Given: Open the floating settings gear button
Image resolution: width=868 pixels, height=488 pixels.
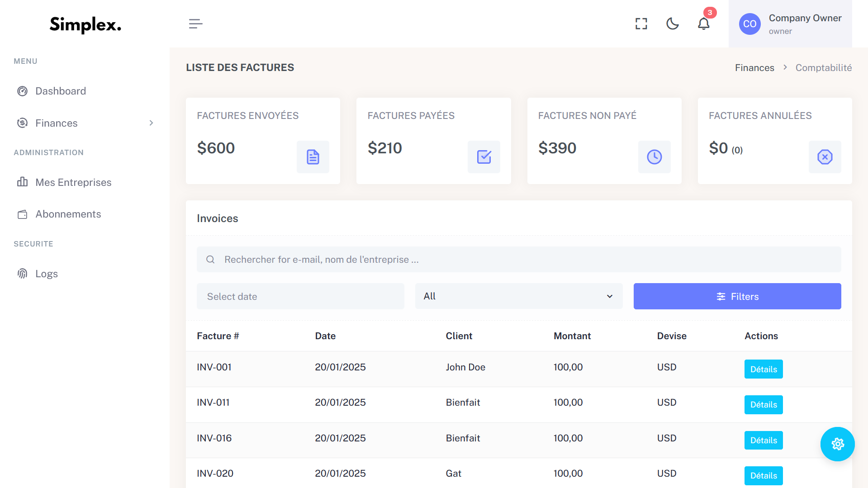Looking at the screenshot, I should 837,444.
